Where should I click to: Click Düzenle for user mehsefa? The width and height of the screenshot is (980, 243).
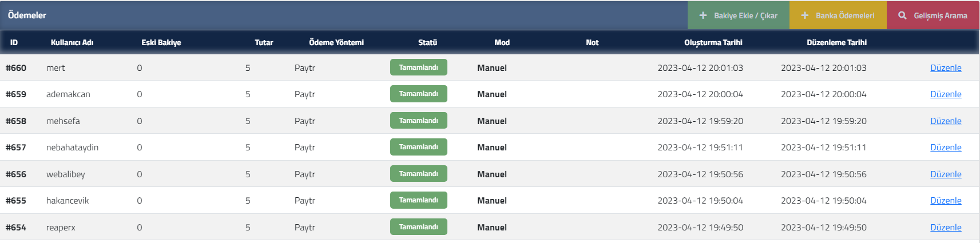point(946,121)
